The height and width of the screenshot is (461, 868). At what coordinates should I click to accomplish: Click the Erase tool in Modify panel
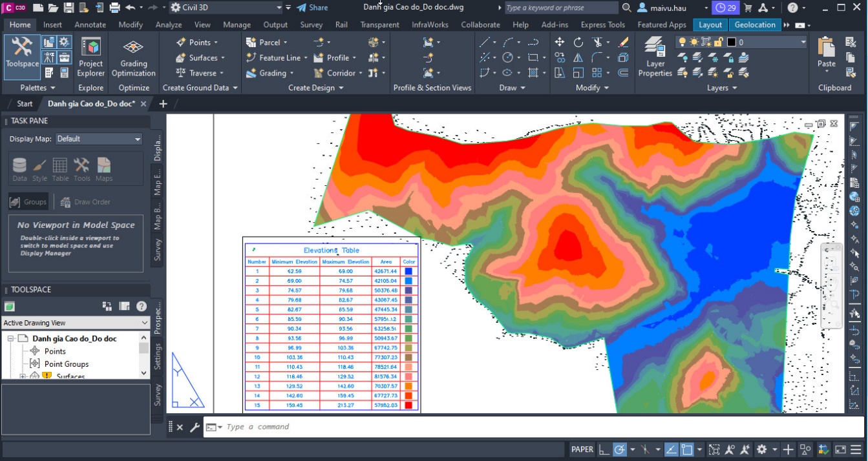tap(623, 42)
